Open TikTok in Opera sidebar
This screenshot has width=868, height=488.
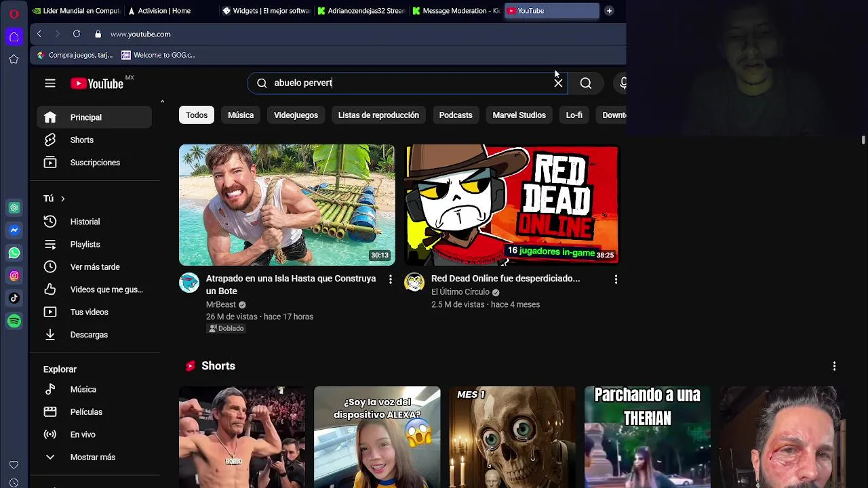(14, 298)
